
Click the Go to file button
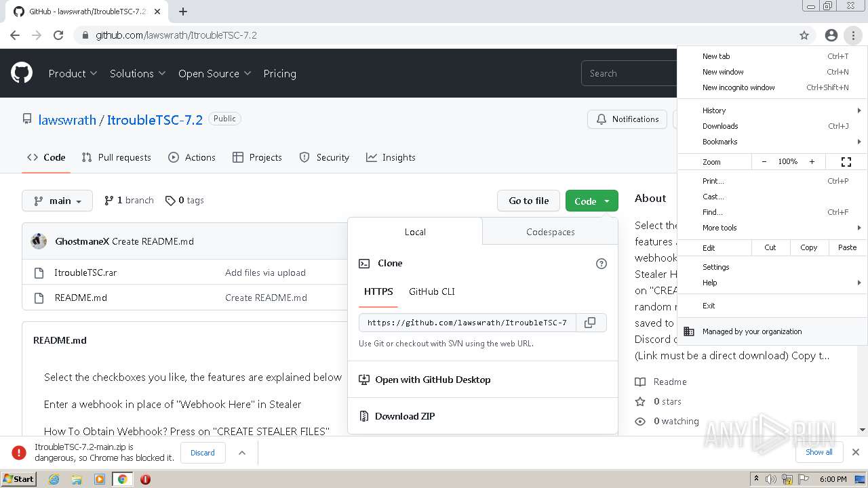[529, 201]
